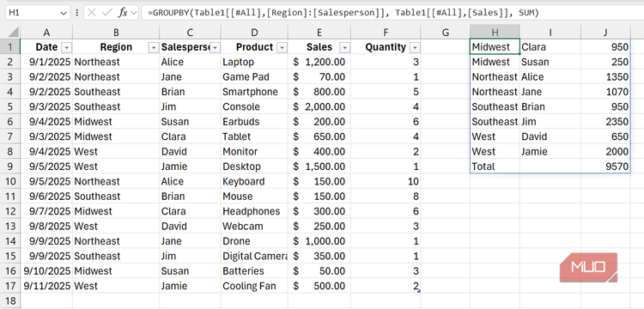Click the Batteries product cell
This screenshot has width=644, height=309.
pos(255,271)
